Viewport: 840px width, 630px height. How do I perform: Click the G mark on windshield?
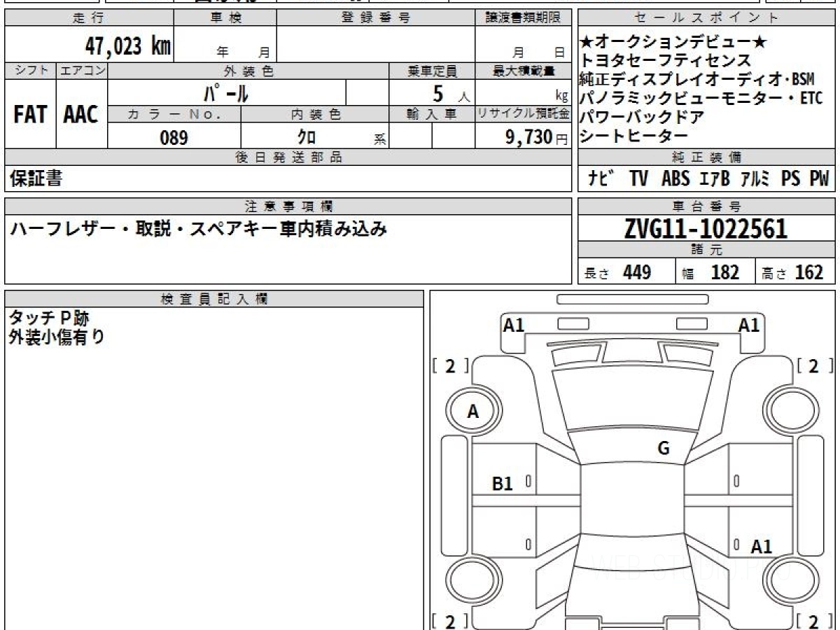click(664, 449)
